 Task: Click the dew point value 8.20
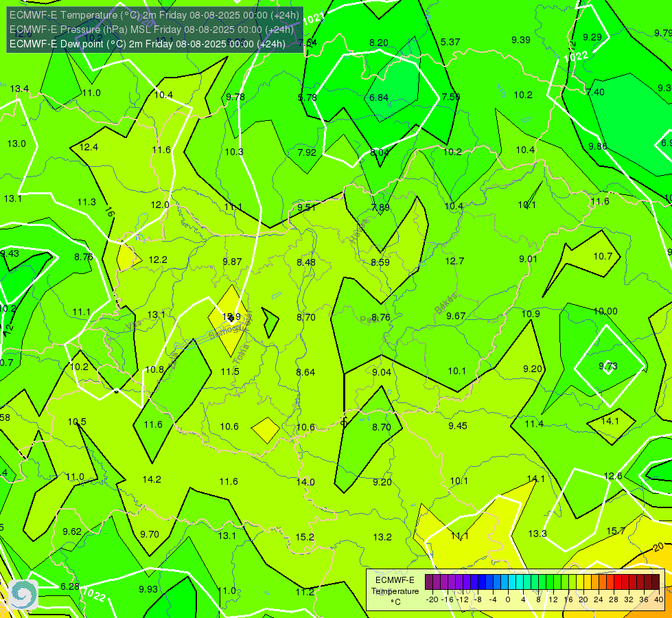(379, 43)
